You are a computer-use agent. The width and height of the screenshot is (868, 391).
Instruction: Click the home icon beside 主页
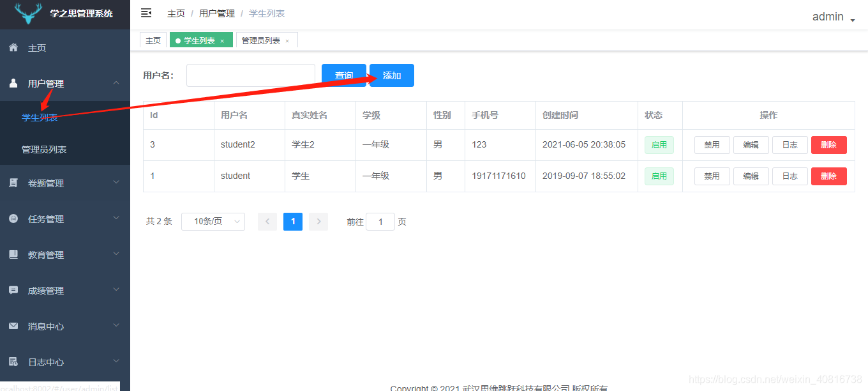pos(13,47)
